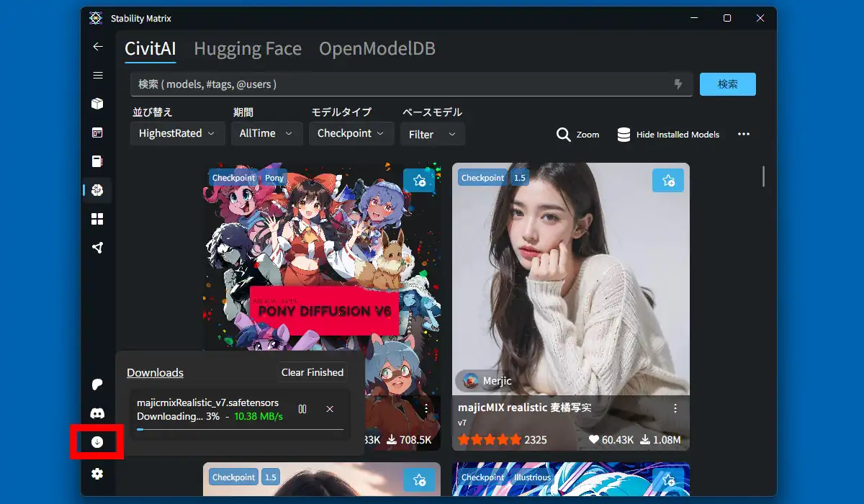
Task: Click the 60.43K likes count
Action: point(611,439)
